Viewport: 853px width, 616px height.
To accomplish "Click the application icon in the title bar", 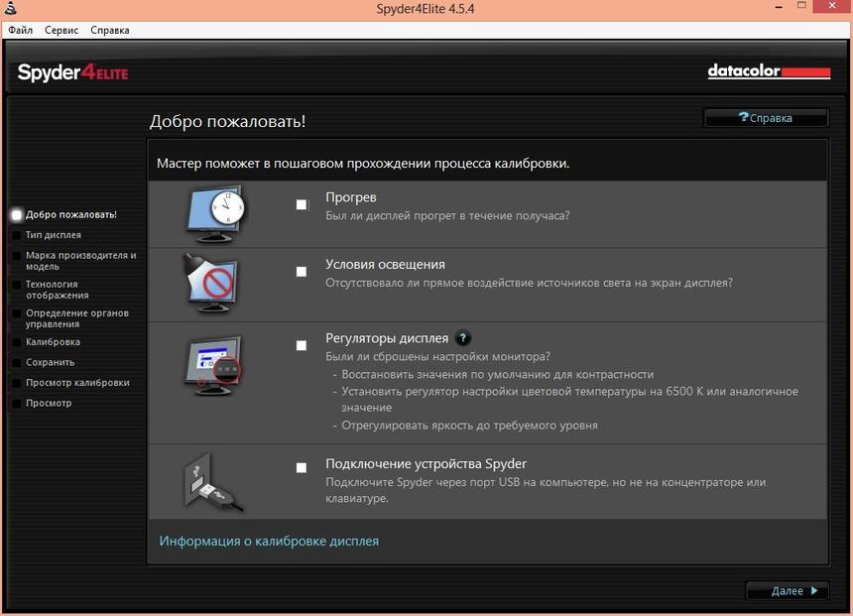I will (12, 8).
